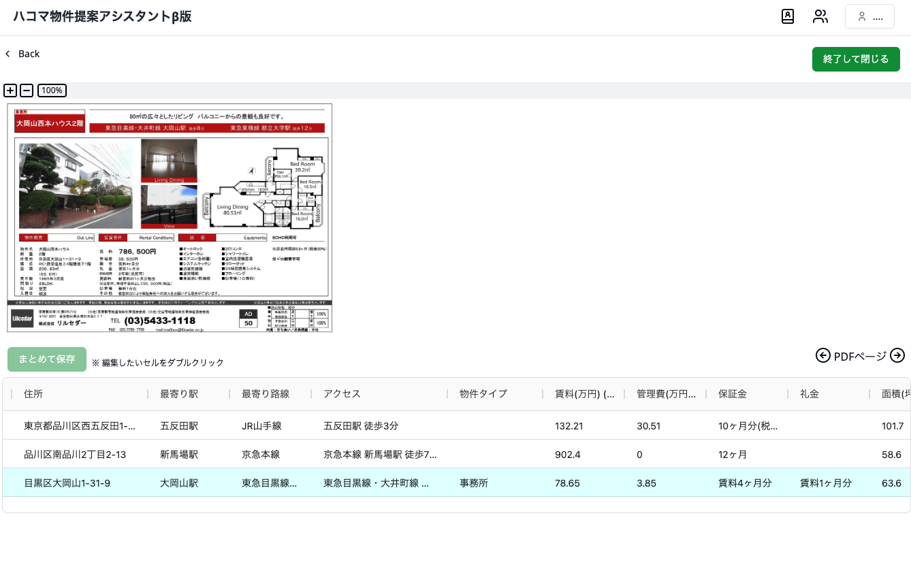Image resolution: width=911 pixels, height=588 pixels.
Task: Click the people/users icon in the header
Action: (820, 17)
